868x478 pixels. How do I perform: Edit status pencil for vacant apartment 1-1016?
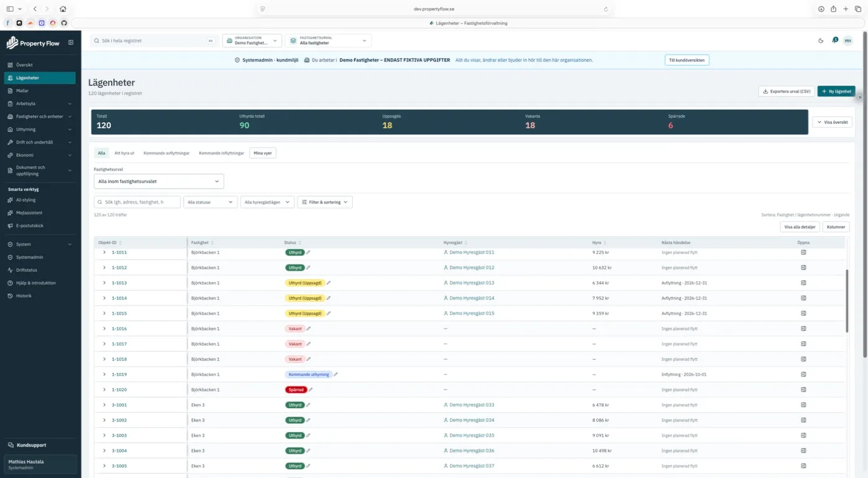[308, 329]
